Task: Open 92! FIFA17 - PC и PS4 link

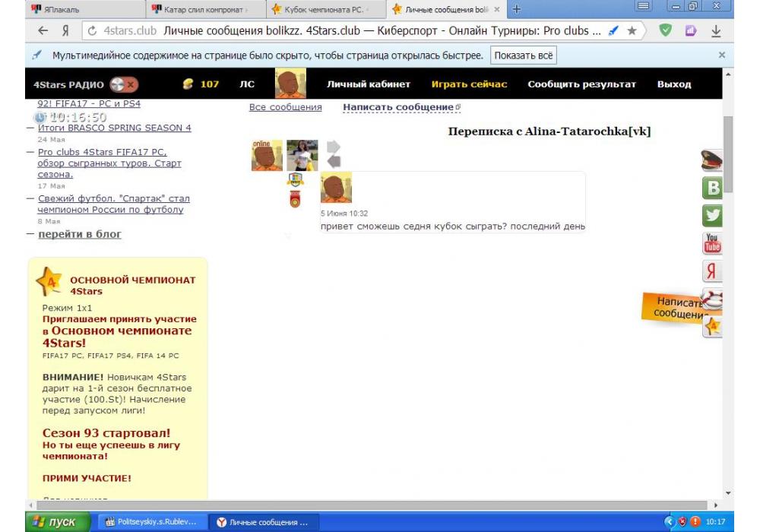Action: [89, 103]
